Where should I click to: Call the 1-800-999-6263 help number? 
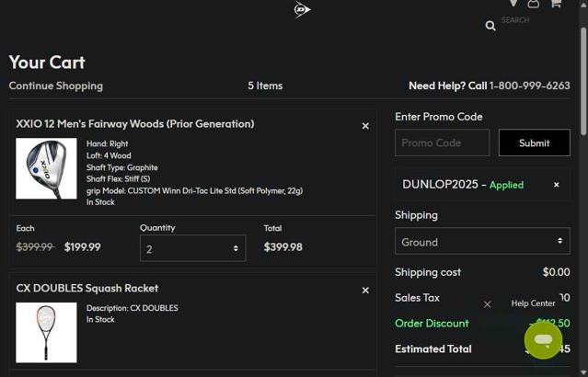tap(529, 86)
